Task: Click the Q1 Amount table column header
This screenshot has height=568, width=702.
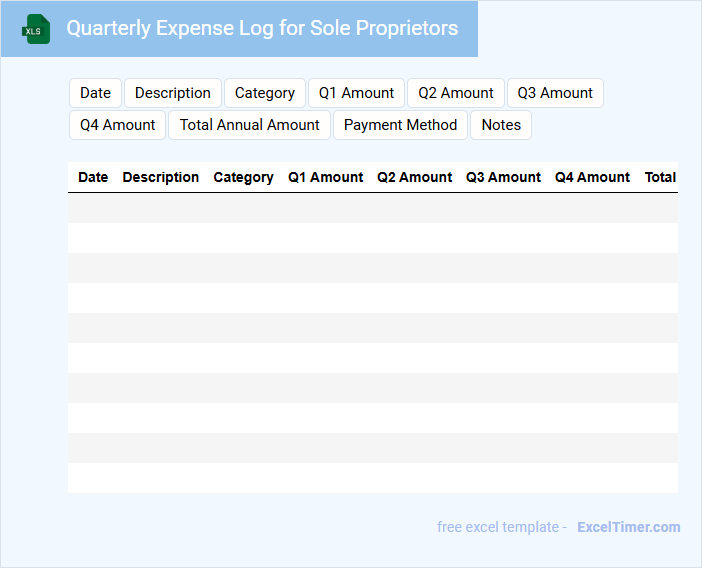Action: click(326, 177)
